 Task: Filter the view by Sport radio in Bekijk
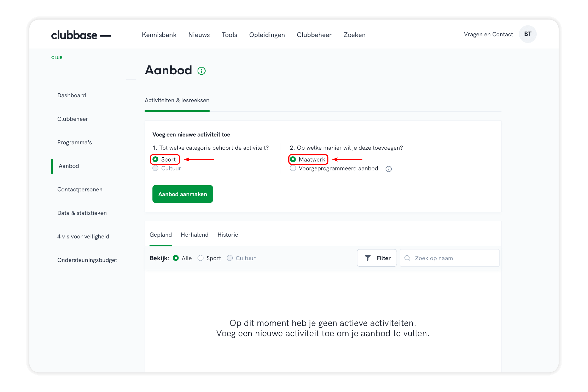coord(200,258)
